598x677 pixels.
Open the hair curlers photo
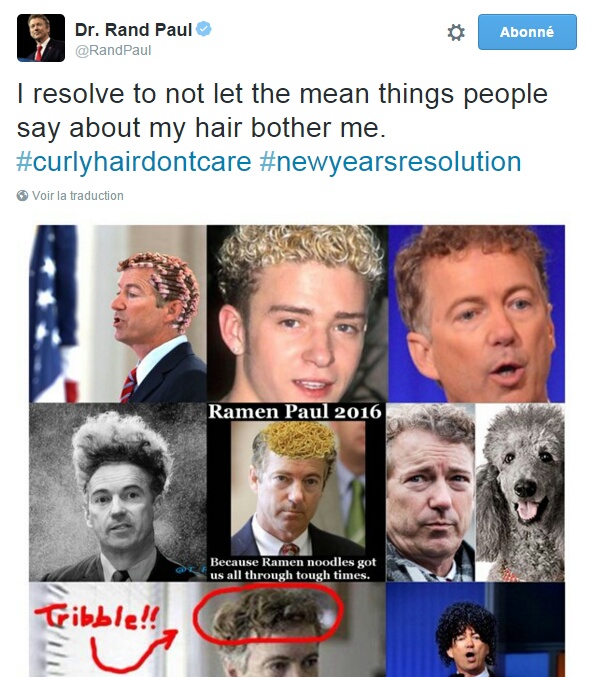point(118,314)
